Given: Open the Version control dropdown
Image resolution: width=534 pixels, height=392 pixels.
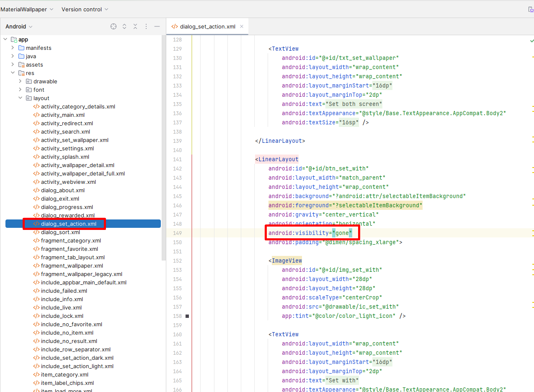Looking at the screenshot, I should tap(85, 9).
